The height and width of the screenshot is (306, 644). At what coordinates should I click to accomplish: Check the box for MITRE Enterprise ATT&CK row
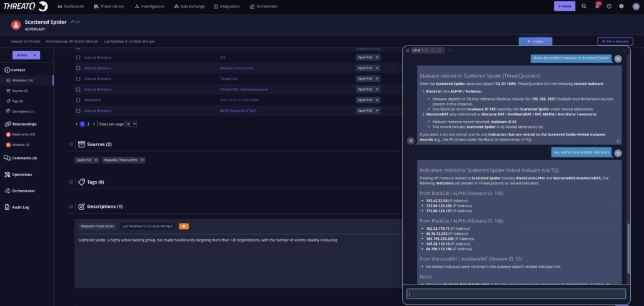tap(78, 111)
